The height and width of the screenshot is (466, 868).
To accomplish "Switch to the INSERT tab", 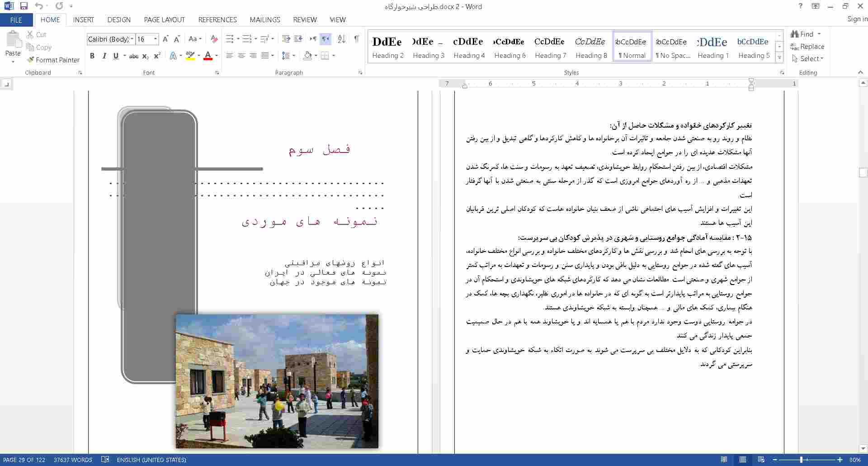I will pyautogui.click(x=84, y=20).
